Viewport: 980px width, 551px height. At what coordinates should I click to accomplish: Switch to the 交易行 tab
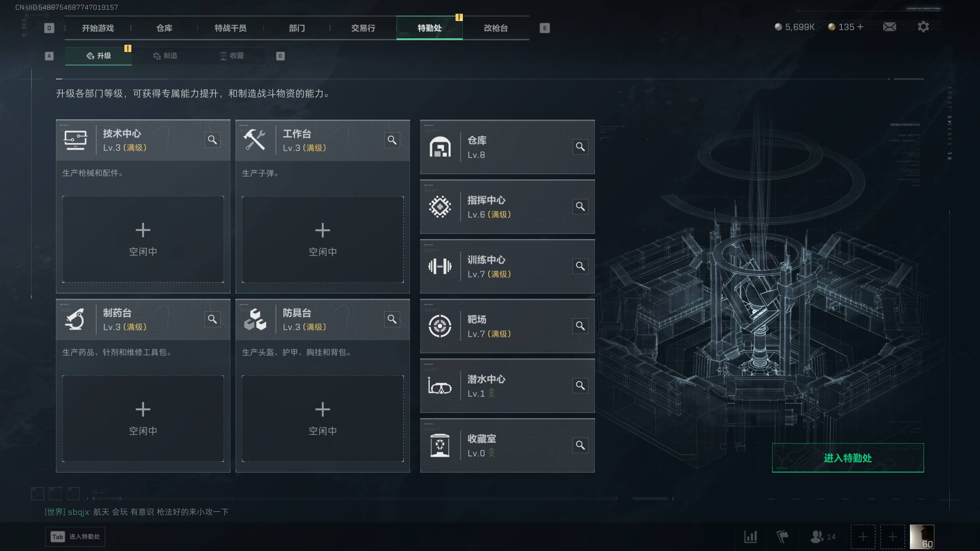(x=363, y=28)
